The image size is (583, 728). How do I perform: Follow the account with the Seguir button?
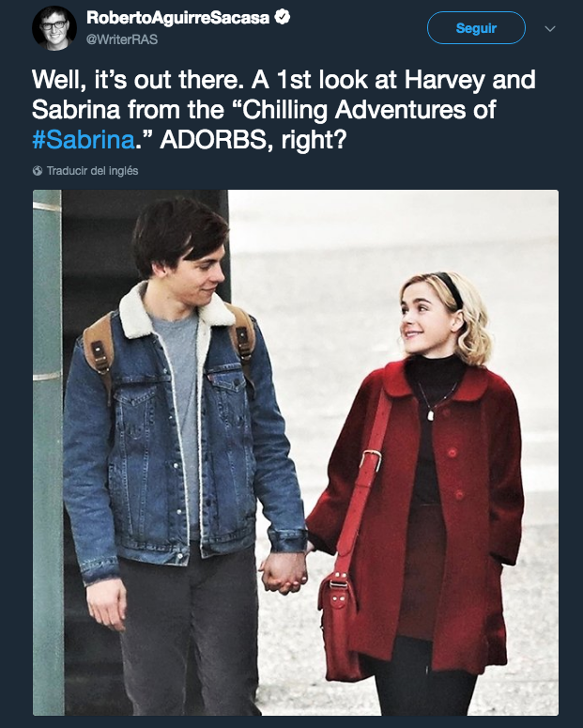[x=476, y=28]
